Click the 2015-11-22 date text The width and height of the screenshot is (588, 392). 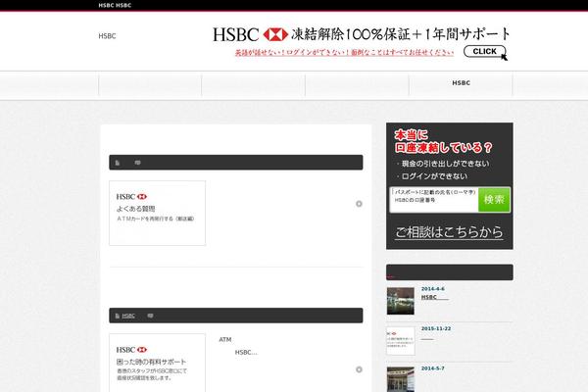tap(436, 328)
